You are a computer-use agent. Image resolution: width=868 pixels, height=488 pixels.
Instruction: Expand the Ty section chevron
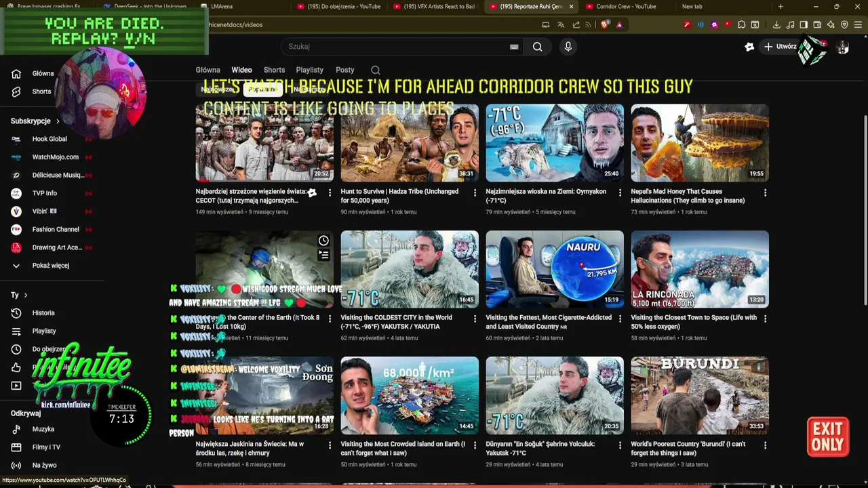tap(26, 296)
